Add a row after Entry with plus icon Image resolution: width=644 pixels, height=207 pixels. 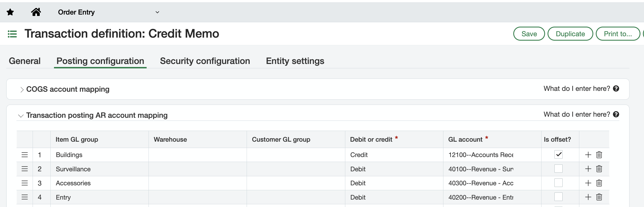coord(588,197)
